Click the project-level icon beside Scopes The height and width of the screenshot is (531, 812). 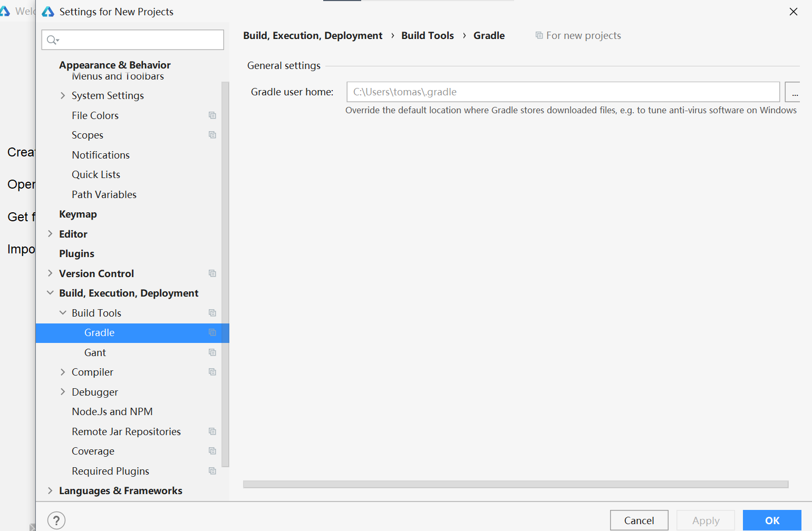pos(212,135)
